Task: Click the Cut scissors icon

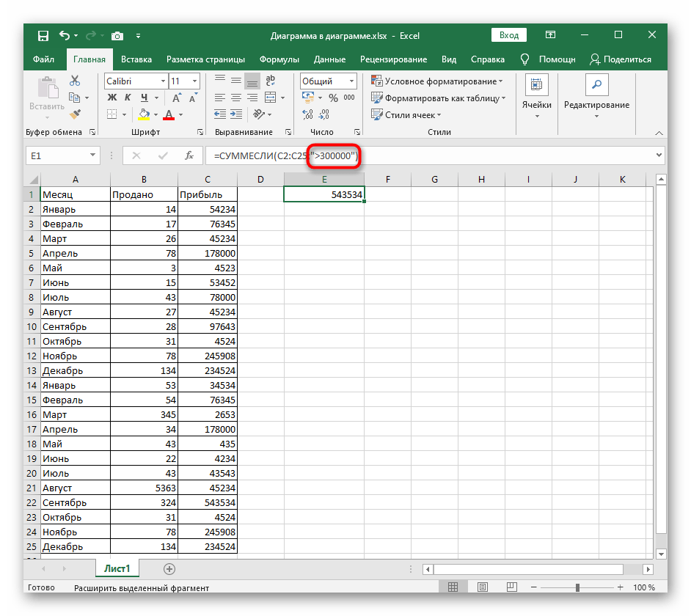Action: coord(74,81)
